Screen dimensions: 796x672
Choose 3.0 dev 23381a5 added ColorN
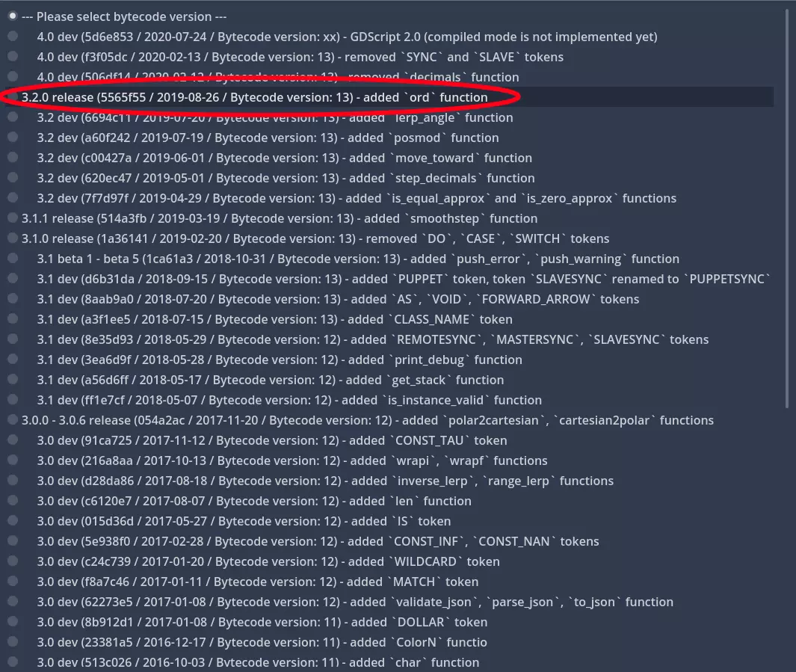pos(390,642)
